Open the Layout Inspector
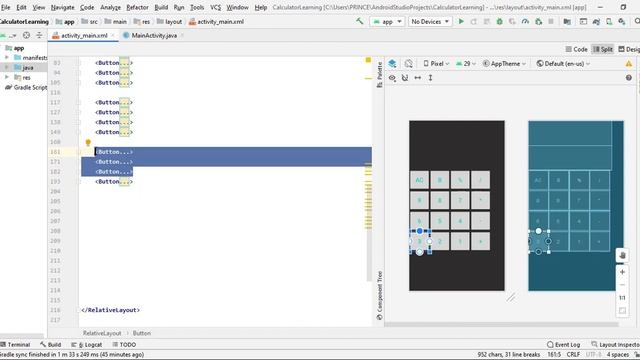Image resolution: width=640 pixels, height=360 pixels. pyautogui.click(x=616, y=344)
